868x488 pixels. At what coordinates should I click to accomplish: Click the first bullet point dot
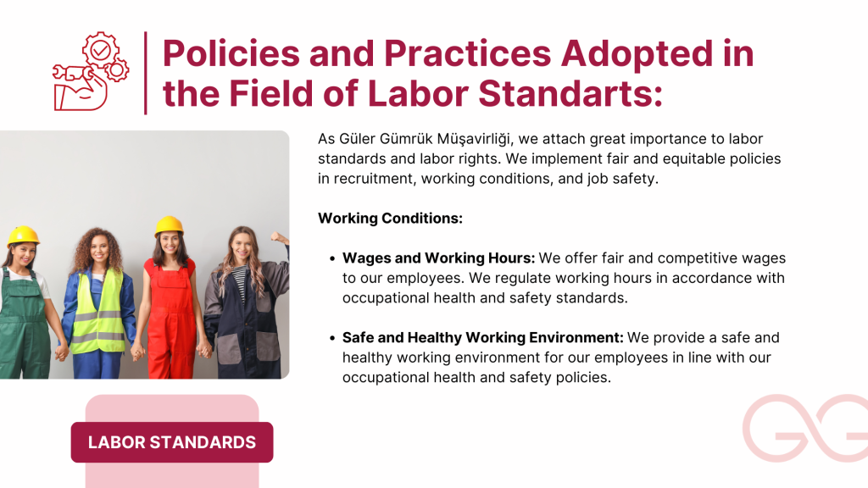pos(331,258)
